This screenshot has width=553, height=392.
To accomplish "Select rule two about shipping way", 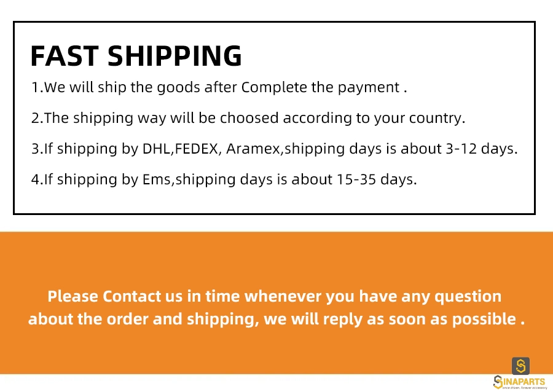I will coord(248,118).
